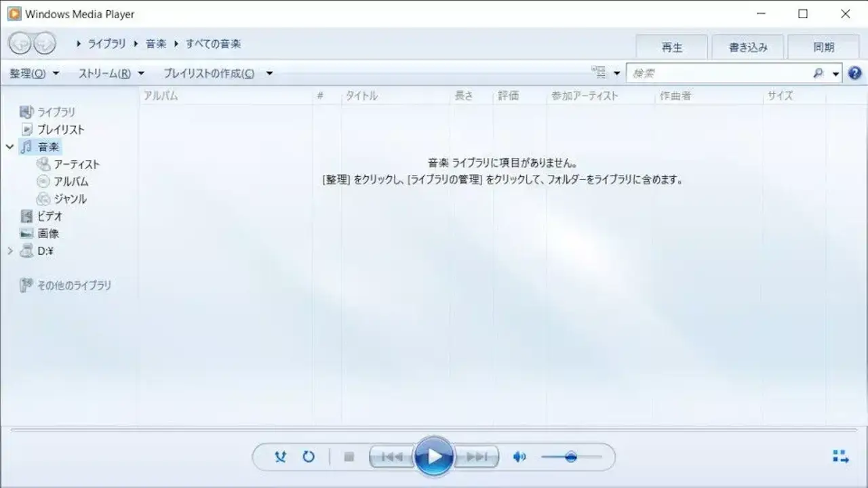This screenshot has width=868, height=488.
Task: Expand the D:¥ tree node
Action: coord(10,251)
